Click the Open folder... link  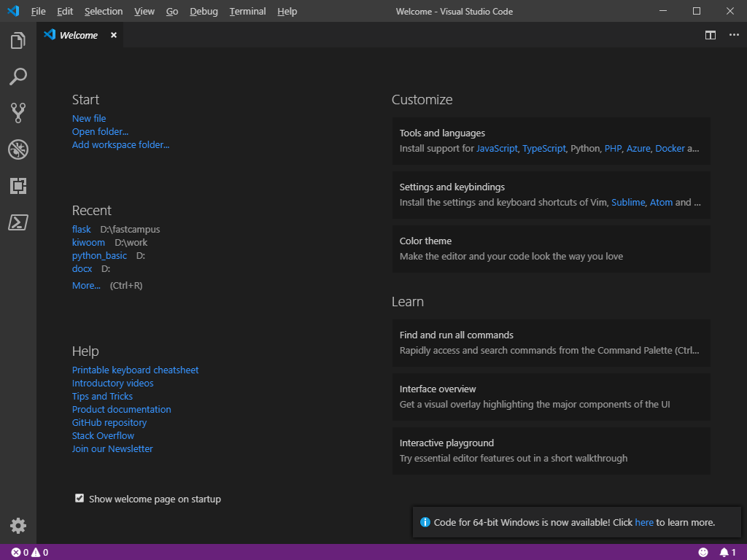click(100, 131)
